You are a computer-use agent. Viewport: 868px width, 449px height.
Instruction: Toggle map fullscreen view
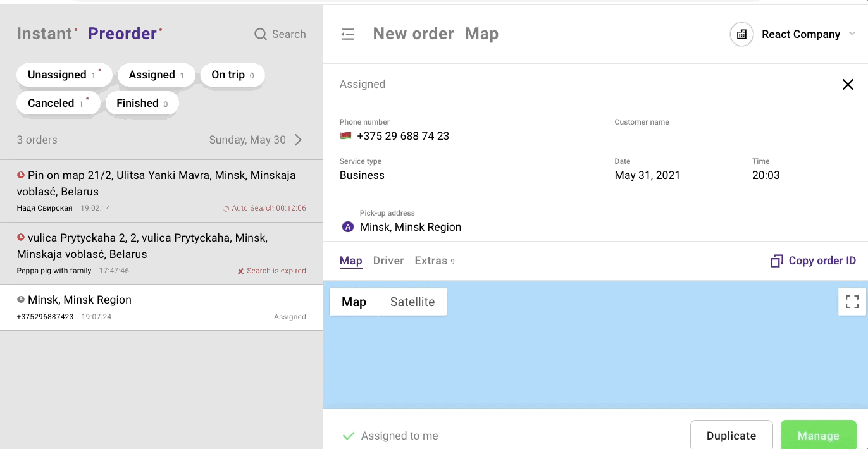coord(852,302)
